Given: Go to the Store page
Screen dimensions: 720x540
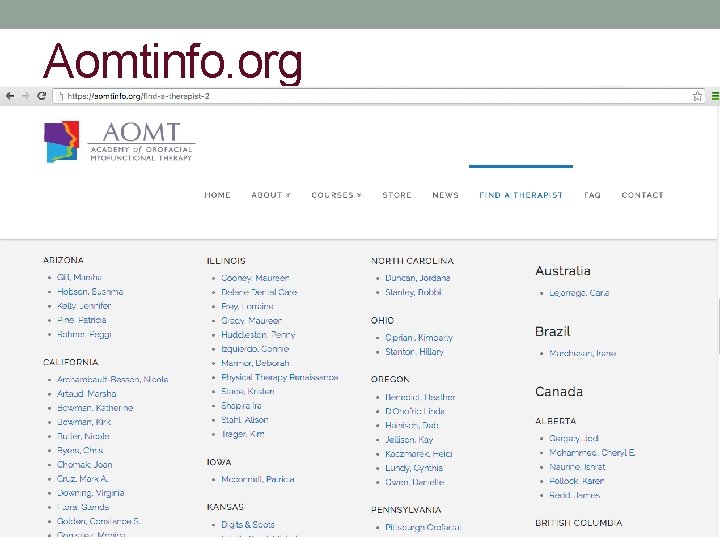Looking at the screenshot, I should [397, 195].
